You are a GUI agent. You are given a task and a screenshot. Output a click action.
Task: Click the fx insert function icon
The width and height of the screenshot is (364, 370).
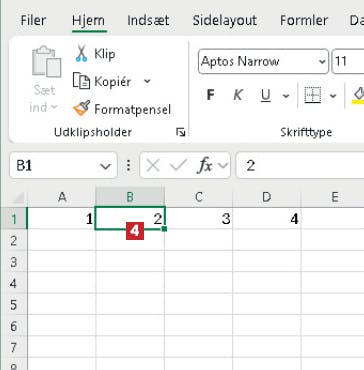tap(205, 165)
